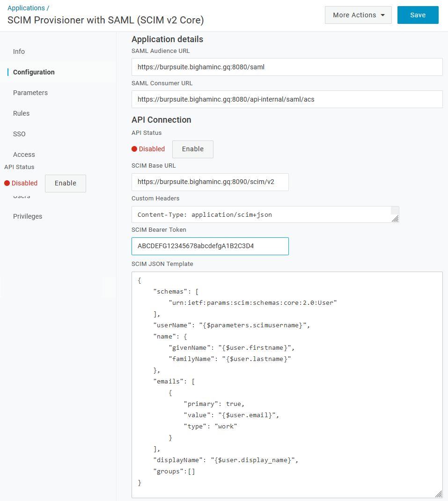Click the Applications breadcrumb link
This screenshot has width=448, height=501.
tap(26, 8)
